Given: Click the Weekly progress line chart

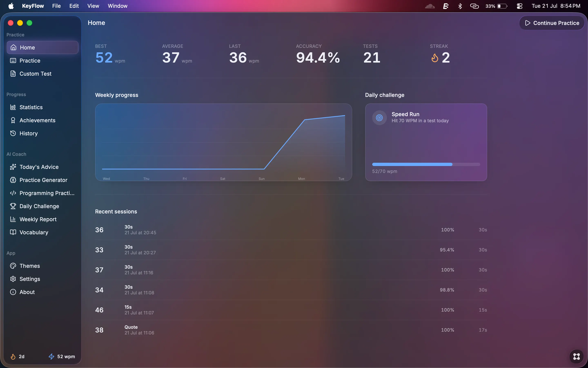Looking at the screenshot, I should [224, 142].
